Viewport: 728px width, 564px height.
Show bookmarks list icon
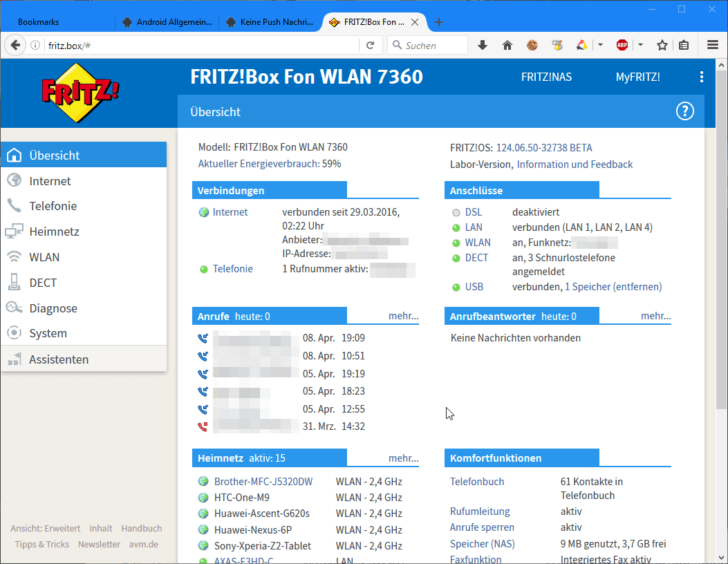pyautogui.click(x=684, y=45)
